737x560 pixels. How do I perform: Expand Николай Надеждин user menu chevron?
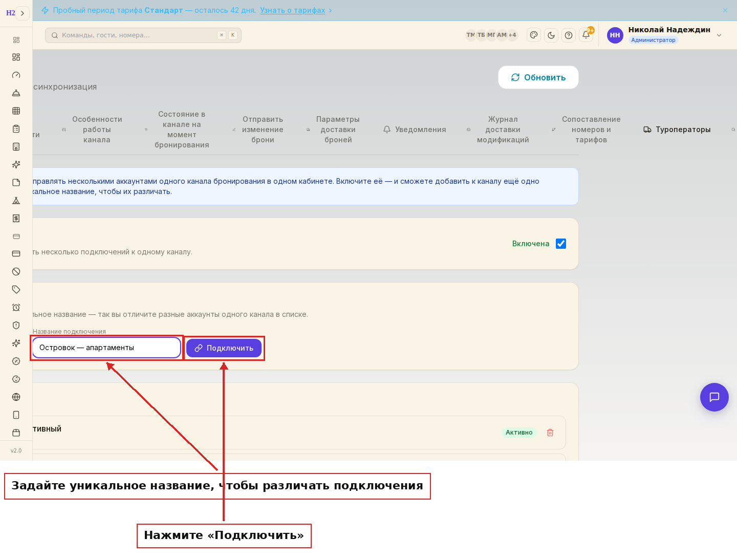719,35
